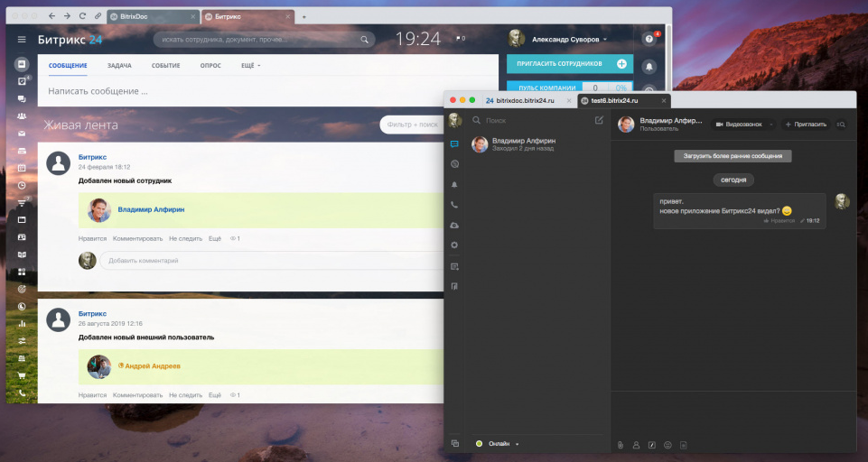Open calls phone icon in messenger sidebar
The height and width of the screenshot is (462, 868).
point(454,205)
